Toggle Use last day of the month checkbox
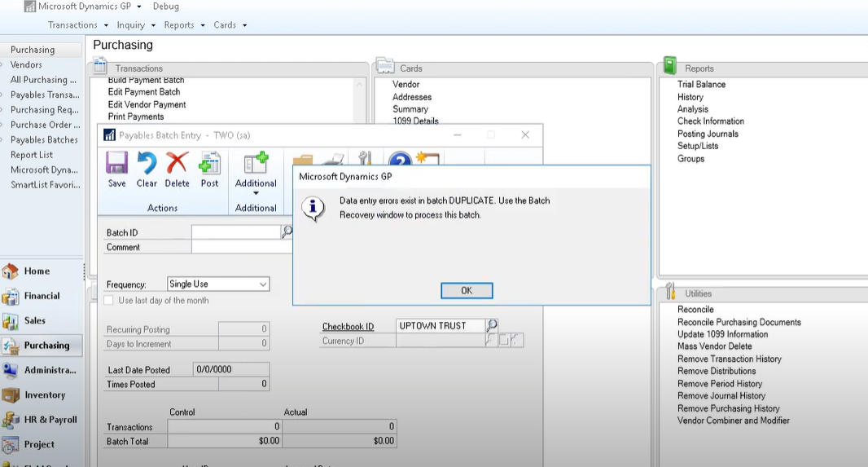 point(109,301)
